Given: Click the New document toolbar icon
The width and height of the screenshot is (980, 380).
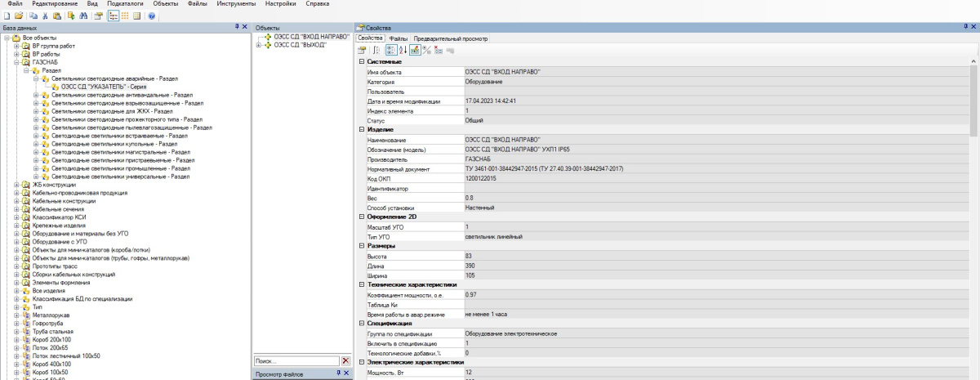Looking at the screenshot, I should pos(6,16).
